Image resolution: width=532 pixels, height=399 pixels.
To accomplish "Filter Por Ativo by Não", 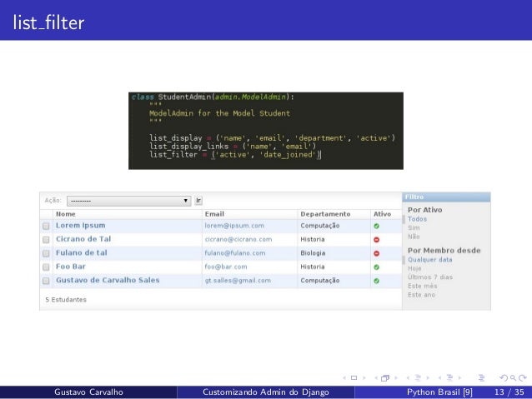I will 414,237.
